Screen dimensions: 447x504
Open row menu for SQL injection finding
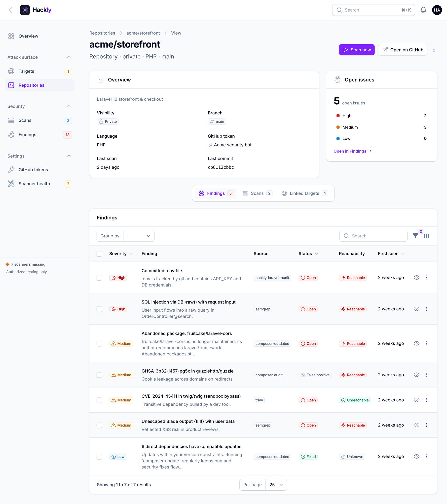pos(426,309)
